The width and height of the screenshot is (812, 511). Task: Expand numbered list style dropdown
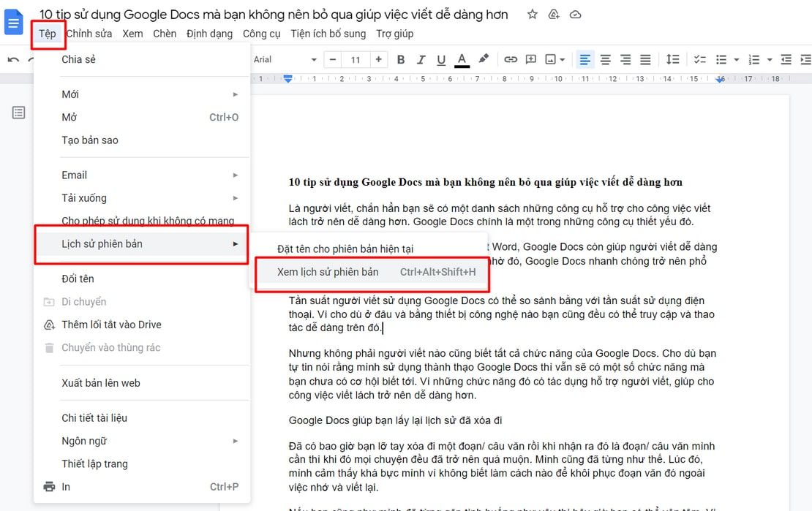click(x=770, y=60)
